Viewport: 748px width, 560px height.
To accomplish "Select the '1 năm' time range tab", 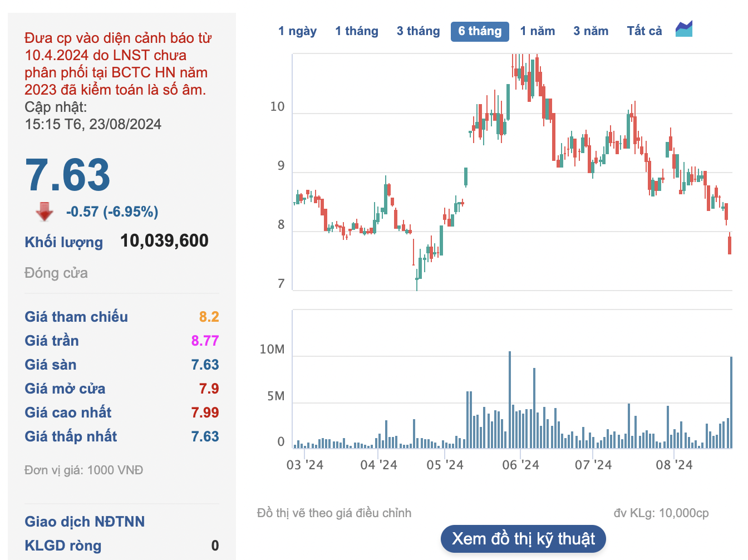I will pyautogui.click(x=538, y=31).
